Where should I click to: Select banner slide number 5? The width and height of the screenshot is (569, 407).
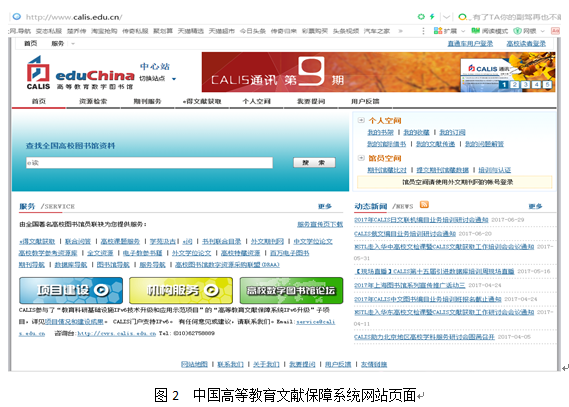click(547, 85)
